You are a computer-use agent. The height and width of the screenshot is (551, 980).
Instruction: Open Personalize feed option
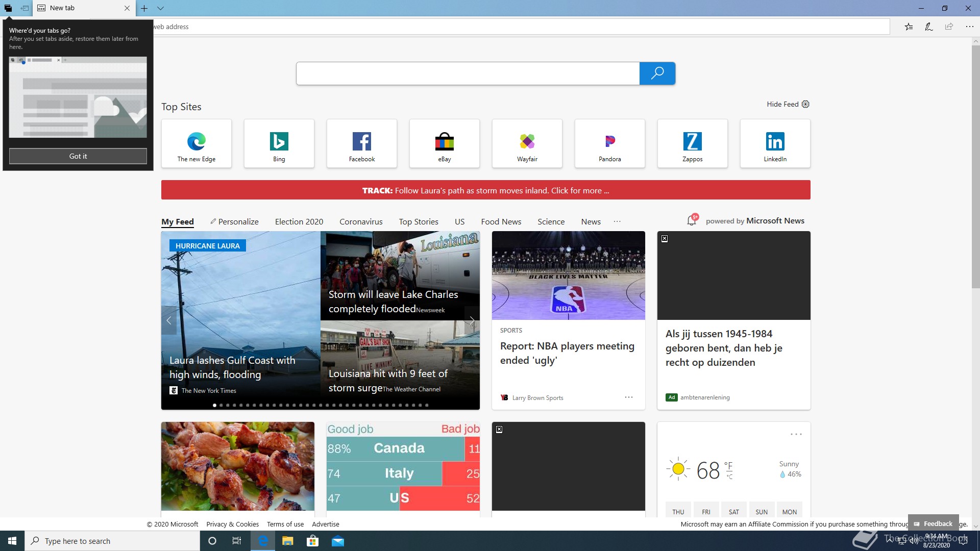234,221
